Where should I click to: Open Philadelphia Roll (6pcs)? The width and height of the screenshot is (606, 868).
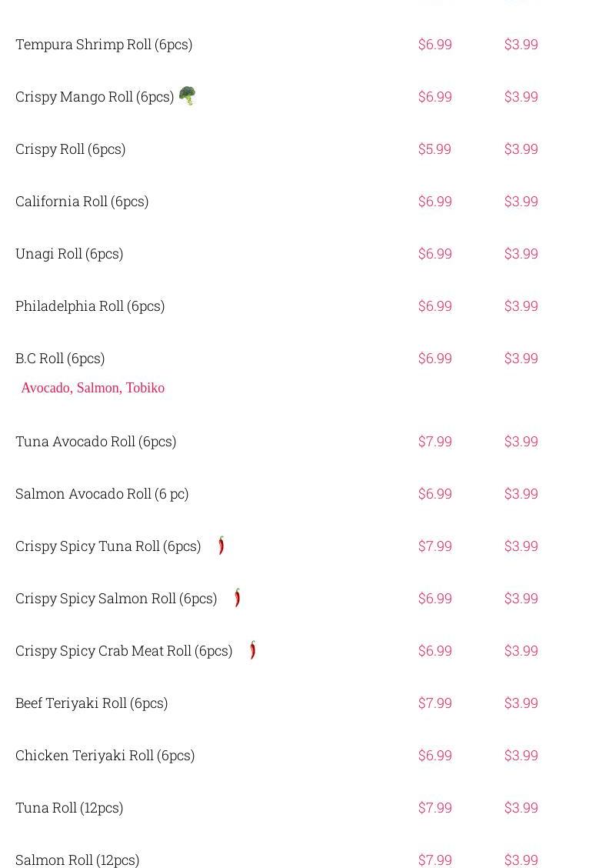(90, 306)
